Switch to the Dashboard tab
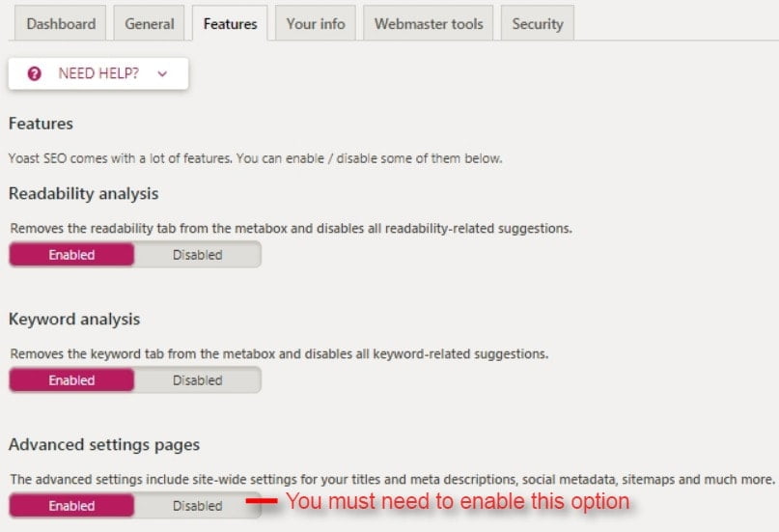The height and width of the screenshot is (532, 779). click(61, 23)
